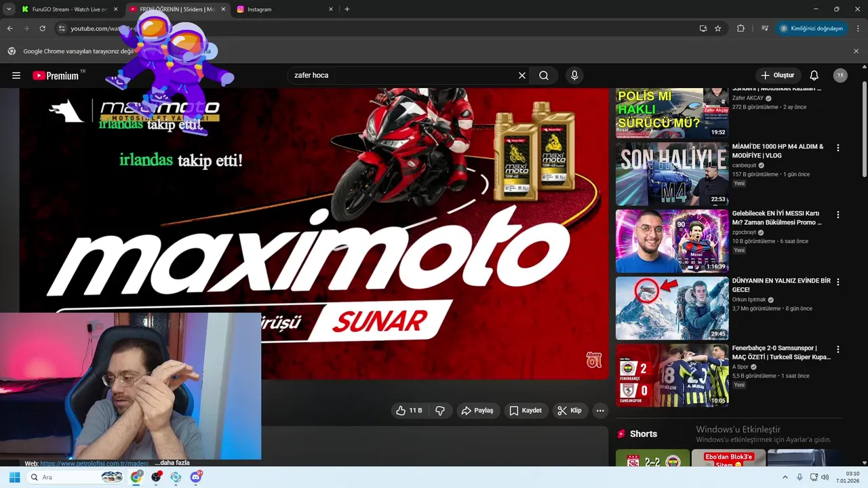Screen dimensions: 868x488
Task: Open more actions under the video
Action: pyautogui.click(x=600, y=410)
